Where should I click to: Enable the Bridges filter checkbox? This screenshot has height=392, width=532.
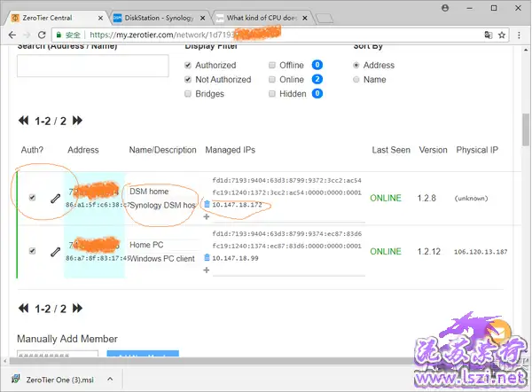pyautogui.click(x=188, y=94)
